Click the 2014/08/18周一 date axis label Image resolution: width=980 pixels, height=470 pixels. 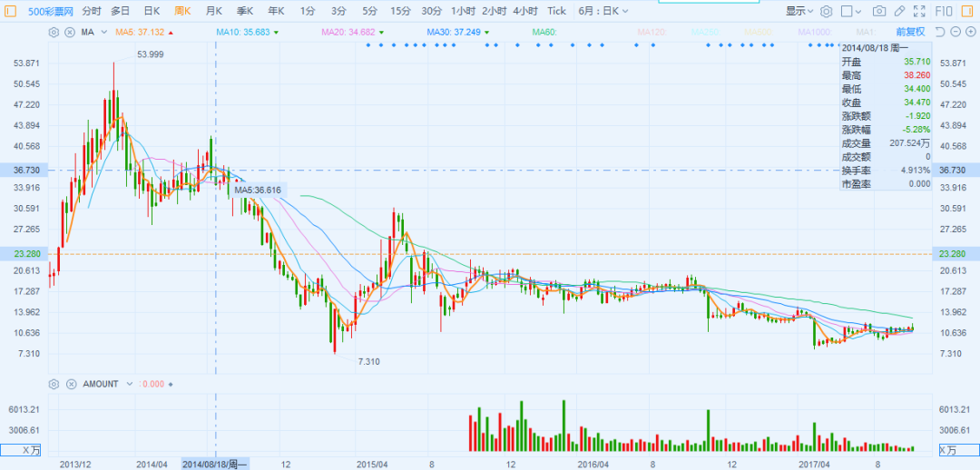pyautogui.click(x=215, y=464)
